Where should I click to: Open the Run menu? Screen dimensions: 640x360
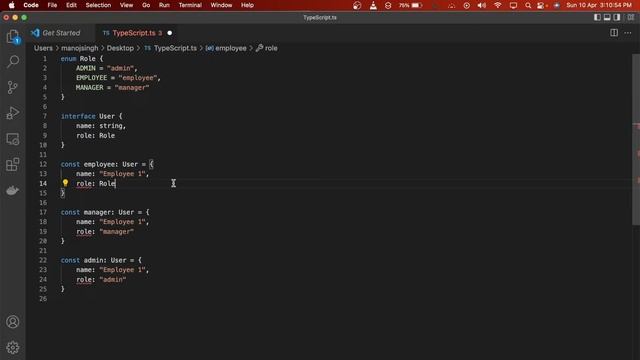pos(164,5)
